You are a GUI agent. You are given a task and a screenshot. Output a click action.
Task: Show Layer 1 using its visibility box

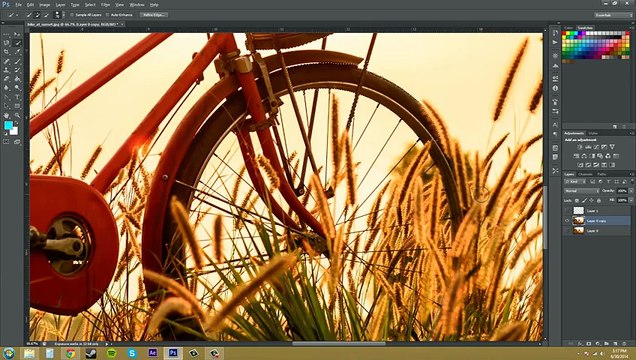pyautogui.click(x=567, y=211)
